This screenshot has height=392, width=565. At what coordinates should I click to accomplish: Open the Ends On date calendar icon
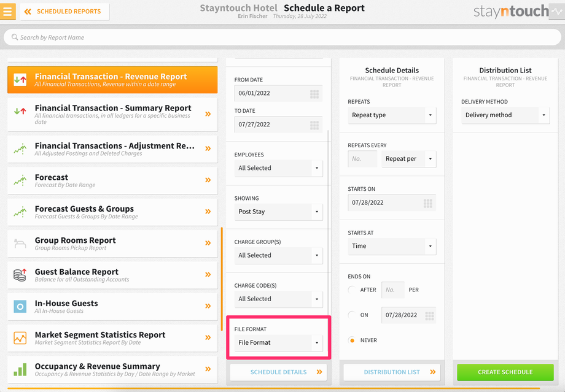click(x=429, y=316)
